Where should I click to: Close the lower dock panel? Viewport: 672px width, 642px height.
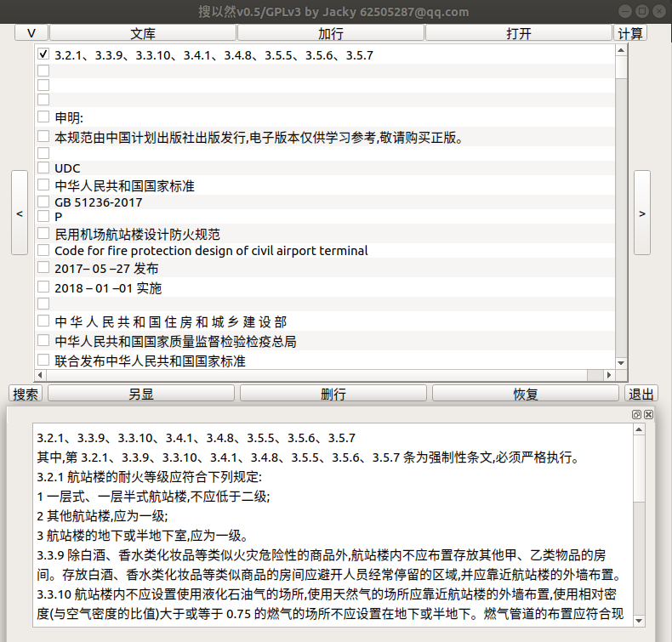(648, 414)
